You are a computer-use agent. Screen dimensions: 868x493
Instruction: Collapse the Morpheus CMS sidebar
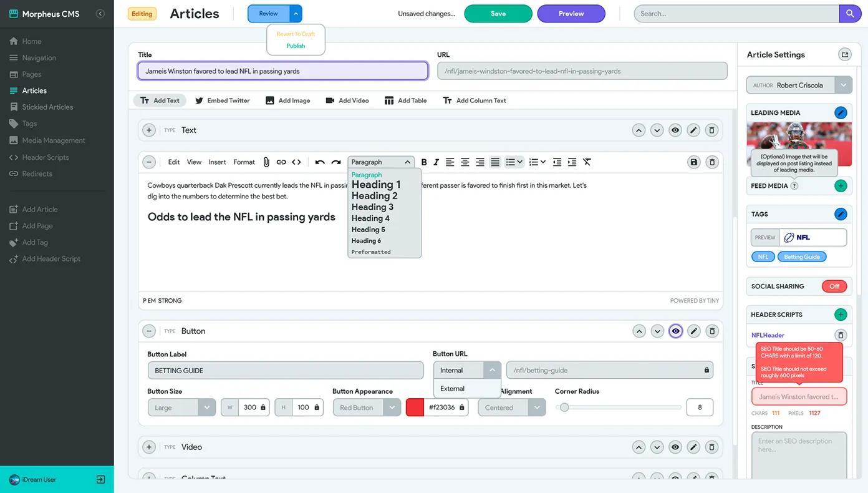point(100,14)
